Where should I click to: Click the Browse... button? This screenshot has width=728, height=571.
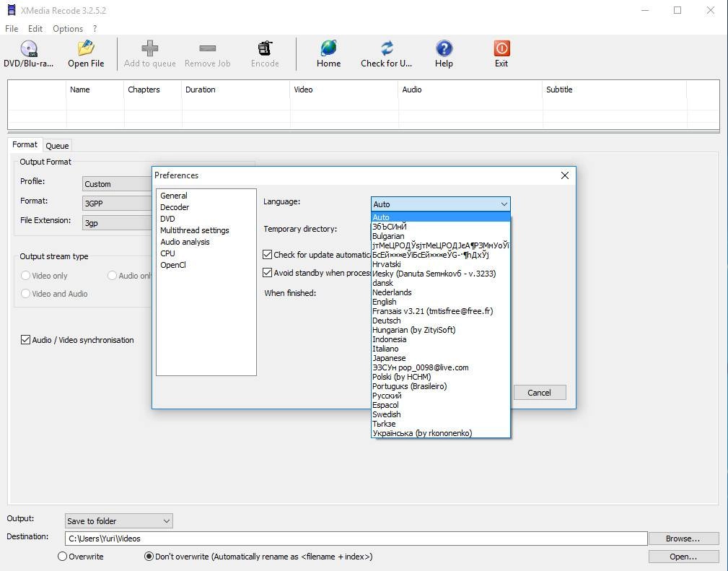pos(683,539)
